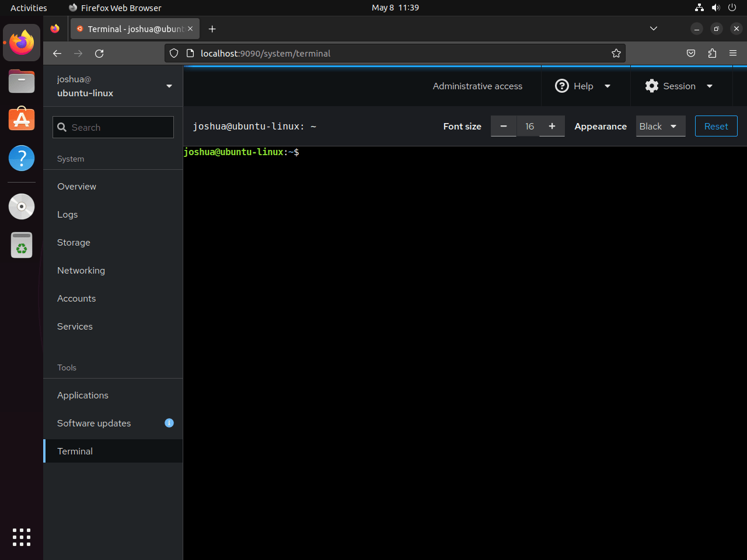
Task: Click the Reset terminal button
Action: click(716, 126)
